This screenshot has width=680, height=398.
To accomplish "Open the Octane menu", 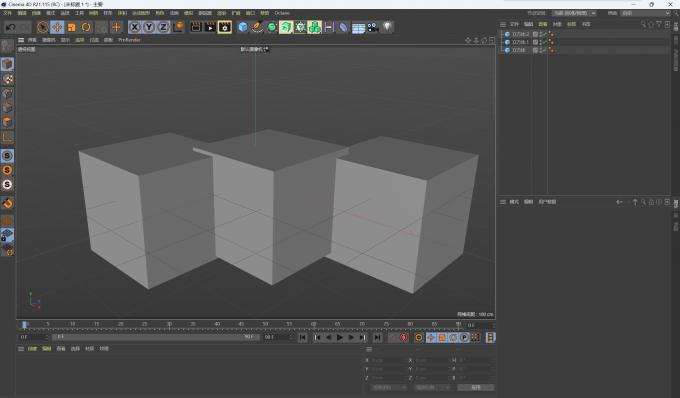I will tap(282, 13).
